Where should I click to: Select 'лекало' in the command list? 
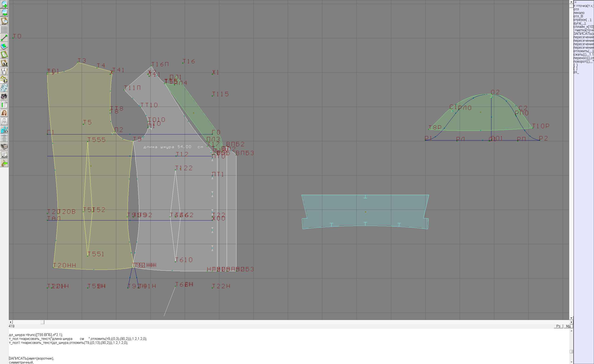point(579,13)
